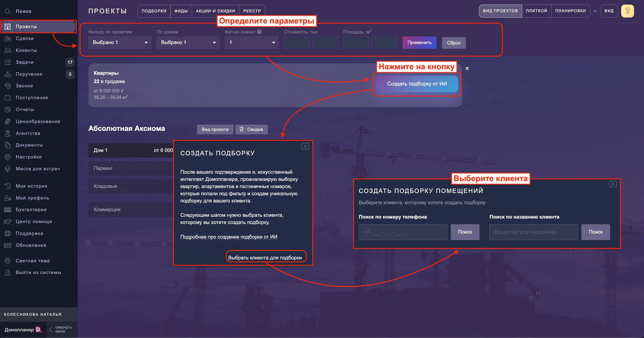
Task: Open link Подробнее про создание подборки от ИИ
Action: pyautogui.click(x=229, y=237)
